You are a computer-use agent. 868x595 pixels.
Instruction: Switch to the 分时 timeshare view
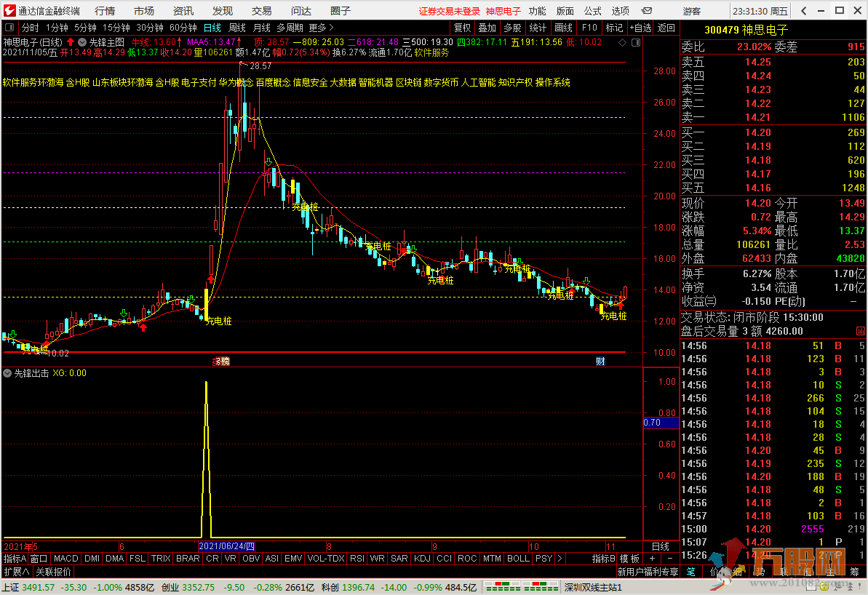pyautogui.click(x=30, y=28)
